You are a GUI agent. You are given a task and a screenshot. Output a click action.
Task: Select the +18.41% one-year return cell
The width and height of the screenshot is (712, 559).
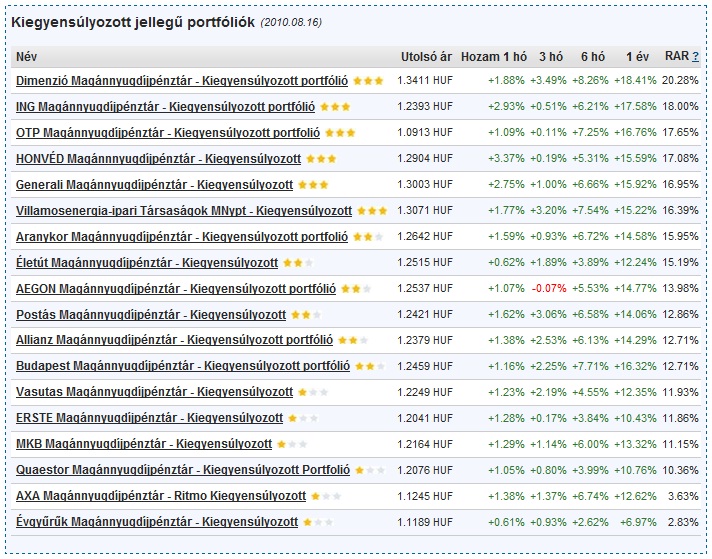click(635, 81)
